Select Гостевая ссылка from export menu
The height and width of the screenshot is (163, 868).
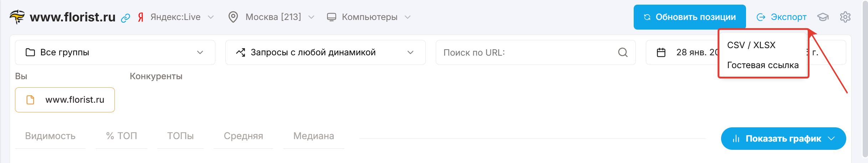click(x=762, y=65)
